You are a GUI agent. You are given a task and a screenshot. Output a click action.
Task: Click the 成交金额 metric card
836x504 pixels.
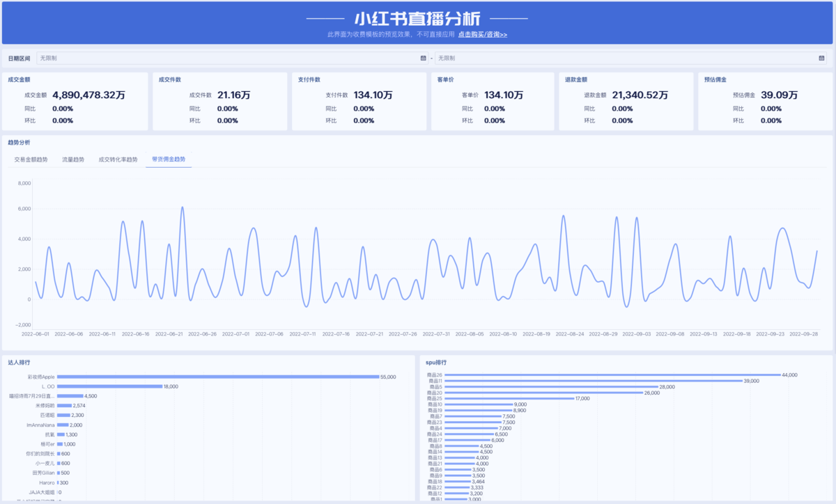click(77, 100)
